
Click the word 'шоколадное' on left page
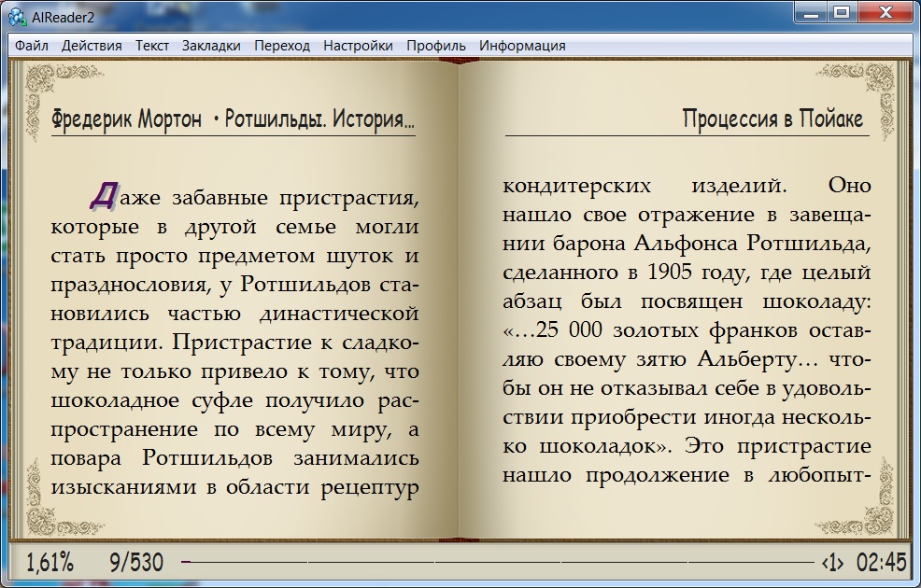pos(115,400)
